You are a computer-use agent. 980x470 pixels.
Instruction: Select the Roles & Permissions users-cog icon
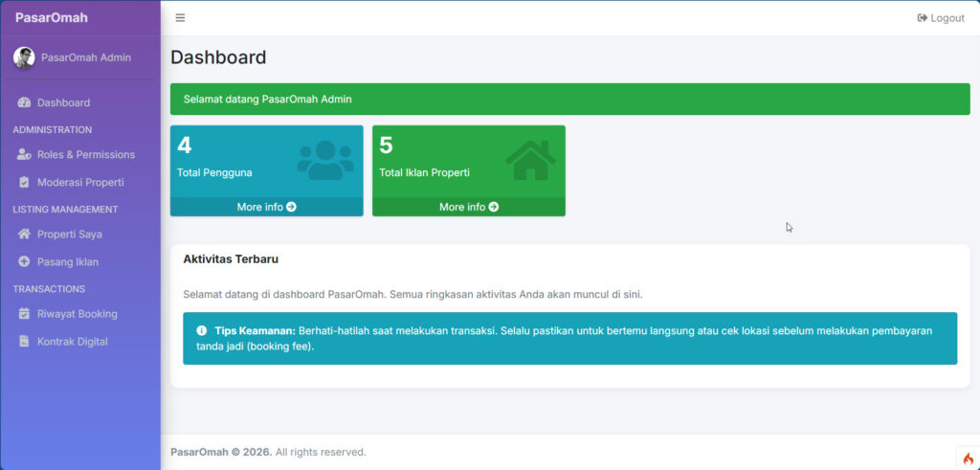point(25,154)
